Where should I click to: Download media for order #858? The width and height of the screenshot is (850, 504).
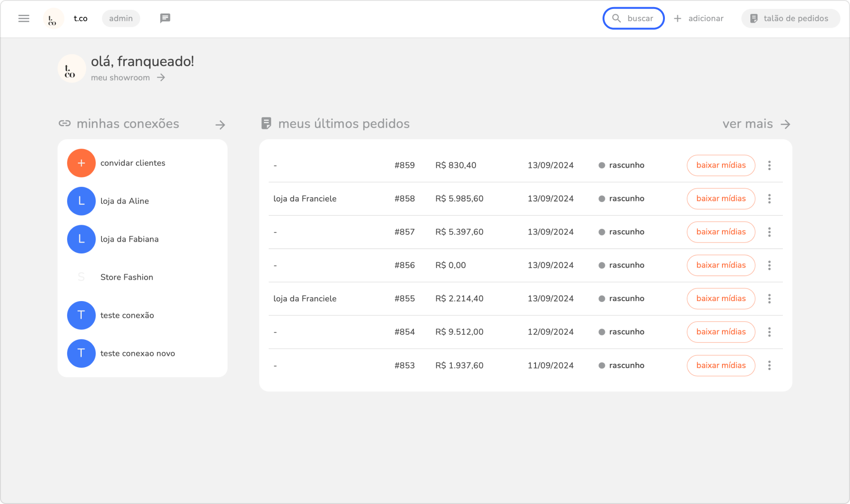pos(721,199)
